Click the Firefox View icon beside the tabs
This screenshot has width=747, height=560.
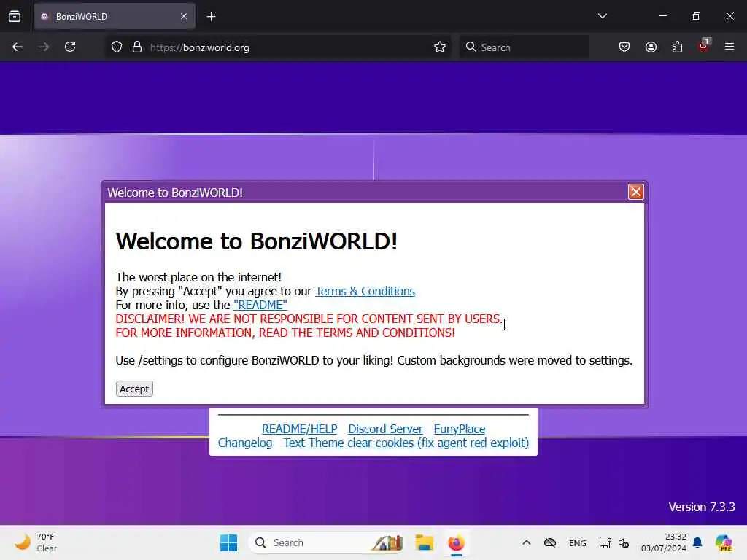point(15,17)
